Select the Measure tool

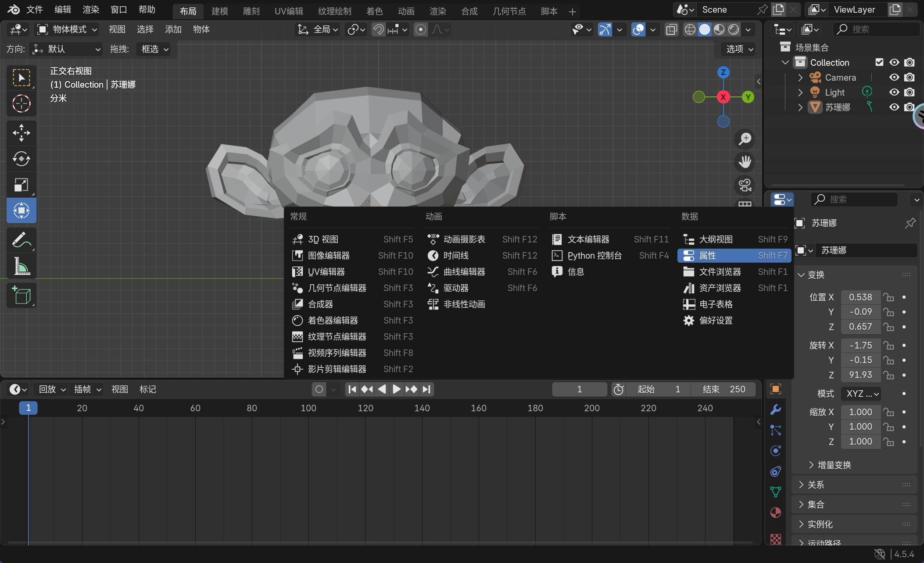pos(21,266)
